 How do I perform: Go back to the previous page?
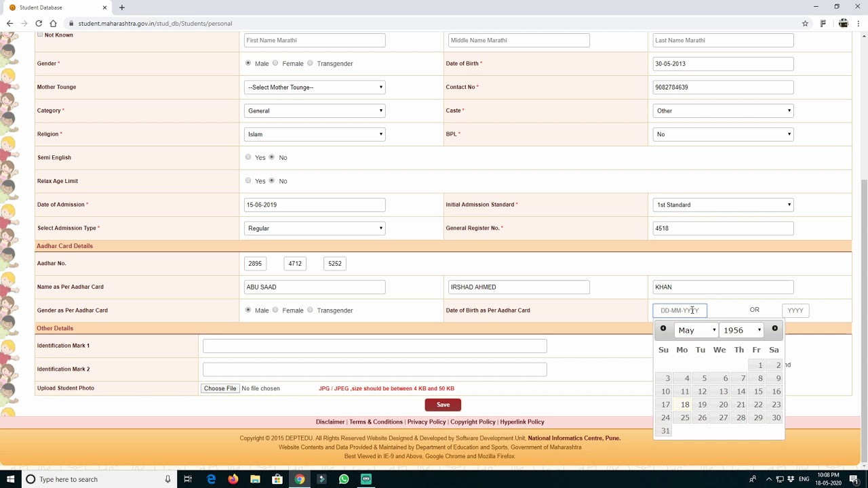point(9,23)
